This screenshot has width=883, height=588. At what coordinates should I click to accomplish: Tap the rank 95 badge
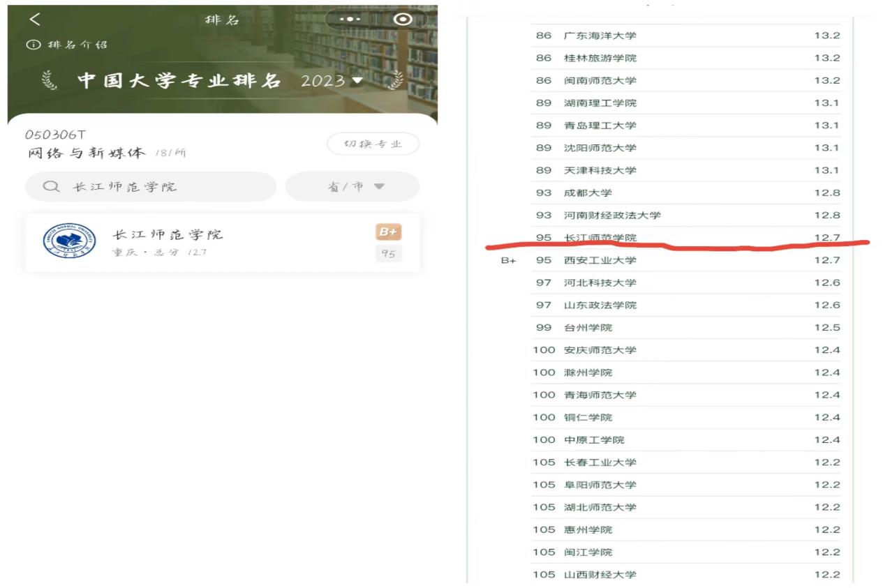(x=388, y=253)
